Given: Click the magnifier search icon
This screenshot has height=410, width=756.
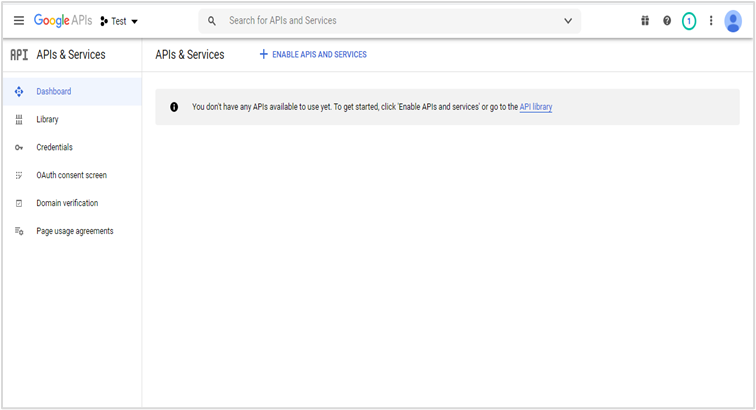Looking at the screenshot, I should coord(212,21).
